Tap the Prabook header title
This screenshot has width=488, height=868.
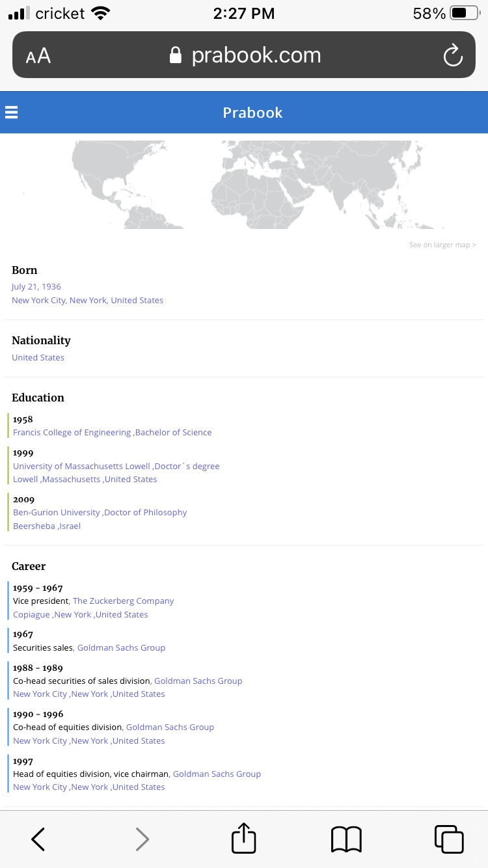252,113
